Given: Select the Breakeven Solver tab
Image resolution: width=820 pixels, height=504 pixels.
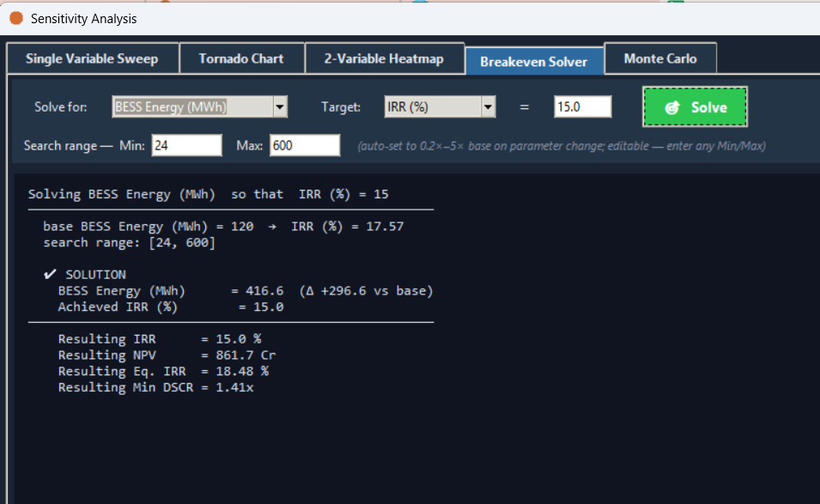Looking at the screenshot, I should 534,61.
